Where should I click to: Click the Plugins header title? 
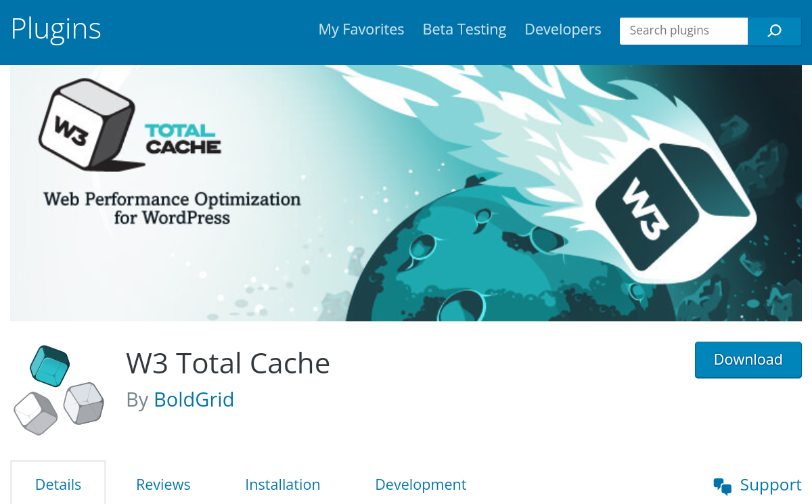56,29
